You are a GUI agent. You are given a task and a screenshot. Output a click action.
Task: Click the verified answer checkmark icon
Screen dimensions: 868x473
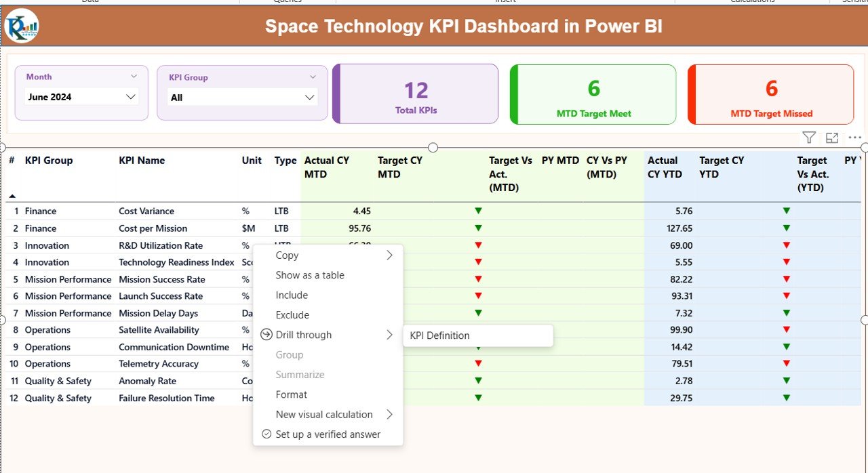point(267,434)
